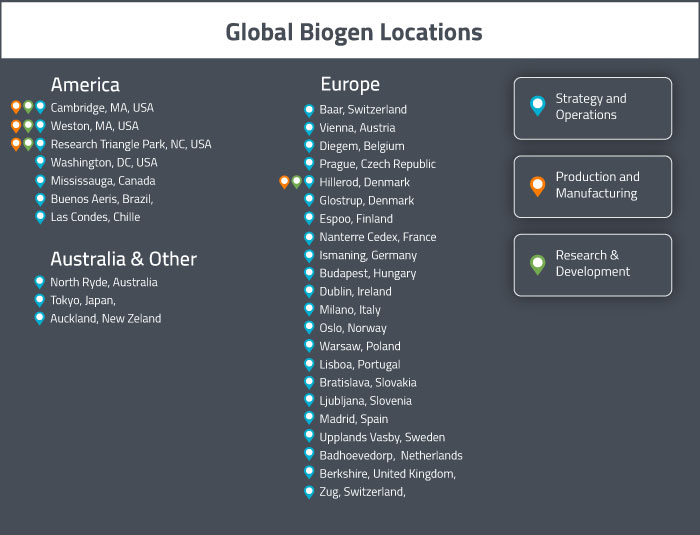Click the blue pin beside Mississauga, Canada
Viewport: 700px width, 535px height.
40,181
